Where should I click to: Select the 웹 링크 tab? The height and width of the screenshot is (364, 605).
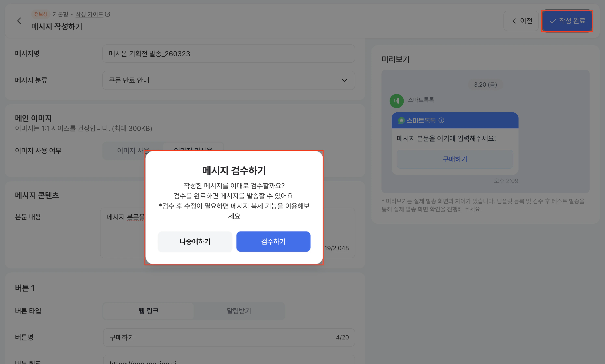(148, 311)
